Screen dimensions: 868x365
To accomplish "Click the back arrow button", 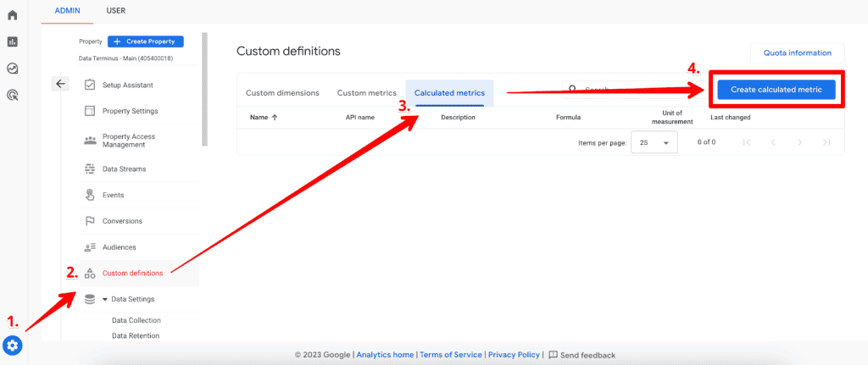I will coord(60,84).
